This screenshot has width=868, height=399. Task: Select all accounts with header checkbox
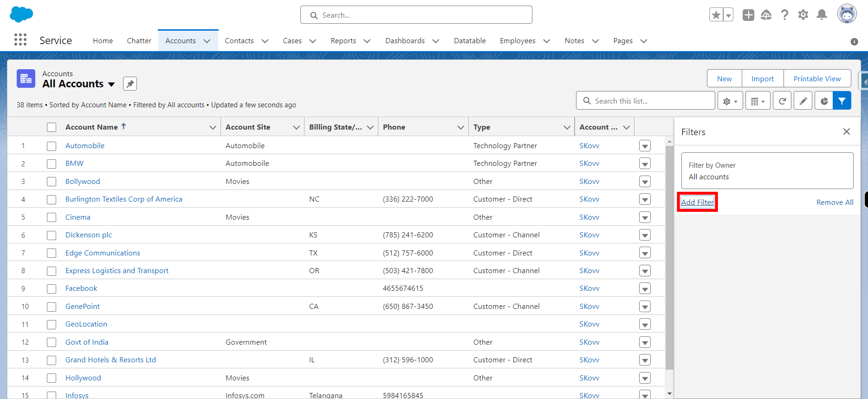click(52, 127)
